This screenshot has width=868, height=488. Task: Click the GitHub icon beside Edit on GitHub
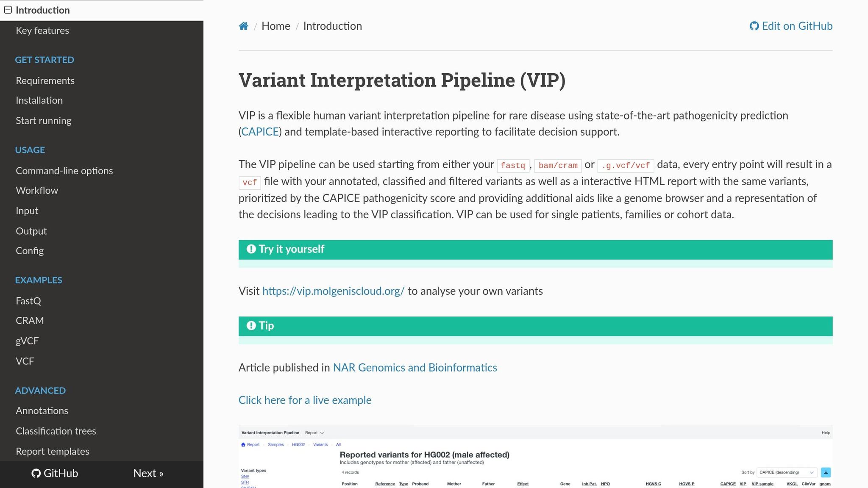point(754,26)
